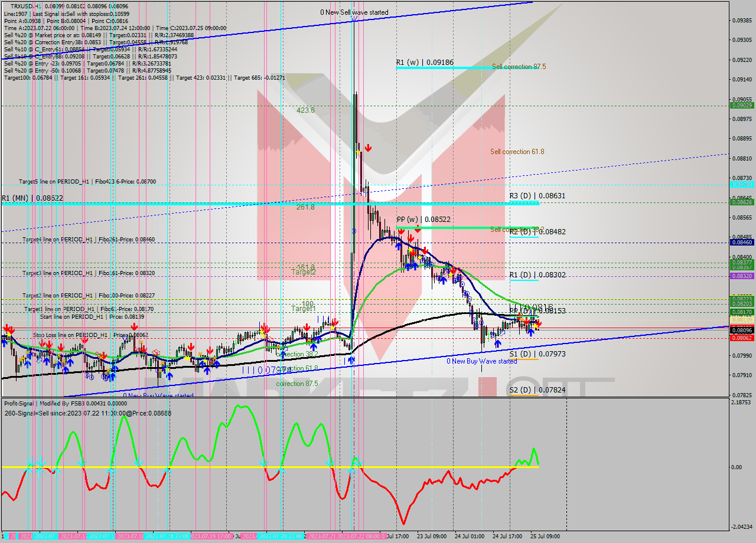Click a blue buy arrow near S1 support
Screen dimensions: 756x543
(498, 344)
